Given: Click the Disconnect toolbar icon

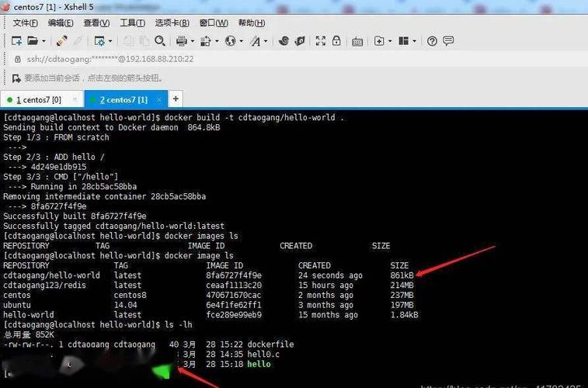Looking at the screenshot, I should click(78, 41).
